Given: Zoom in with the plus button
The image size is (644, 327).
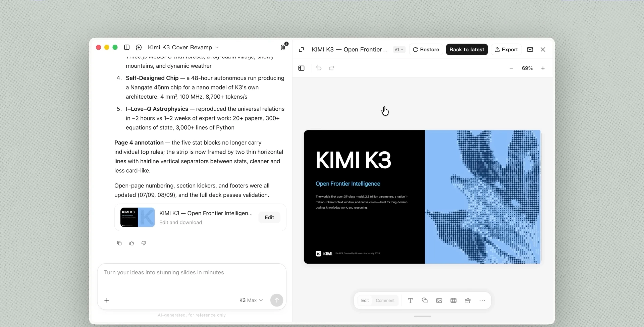Looking at the screenshot, I should [543, 68].
